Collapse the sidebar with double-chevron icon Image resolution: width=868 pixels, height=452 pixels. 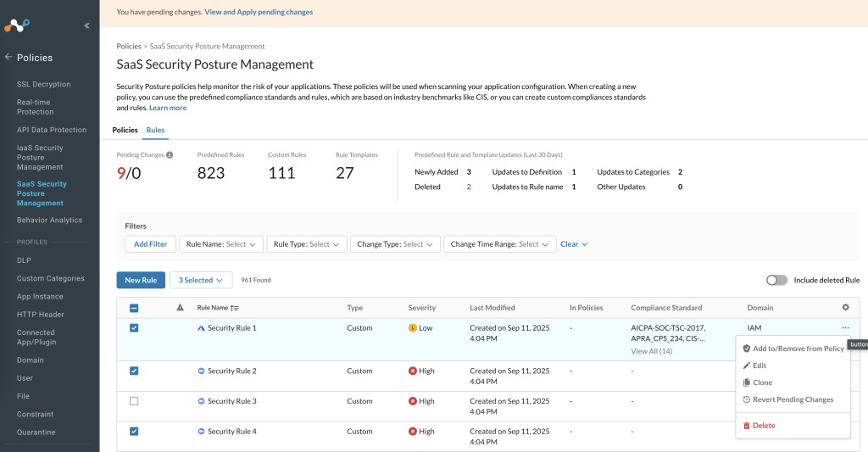(87, 25)
